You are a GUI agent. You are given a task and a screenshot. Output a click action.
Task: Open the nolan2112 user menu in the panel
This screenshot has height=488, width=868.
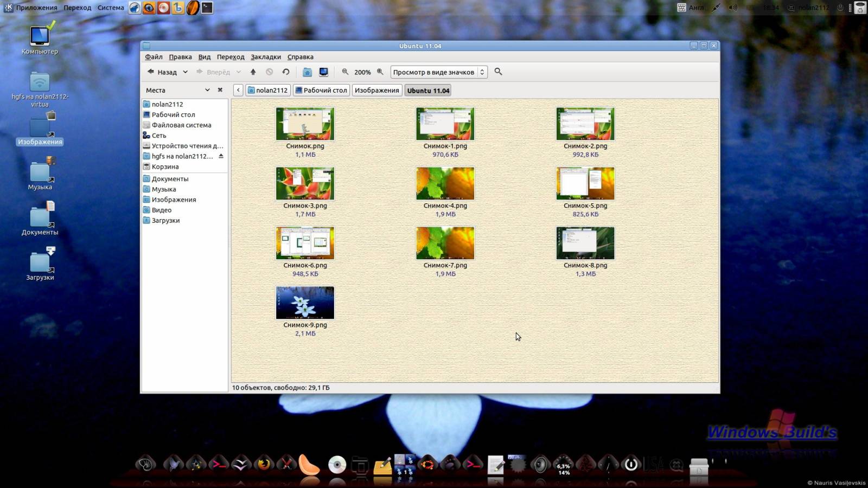pyautogui.click(x=809, y=8)
